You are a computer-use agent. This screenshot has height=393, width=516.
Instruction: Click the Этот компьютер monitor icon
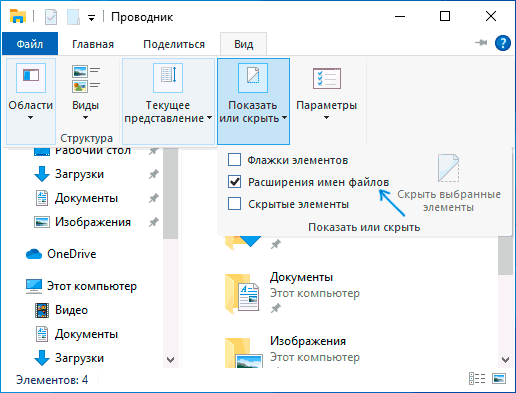[x=34, y=286]
